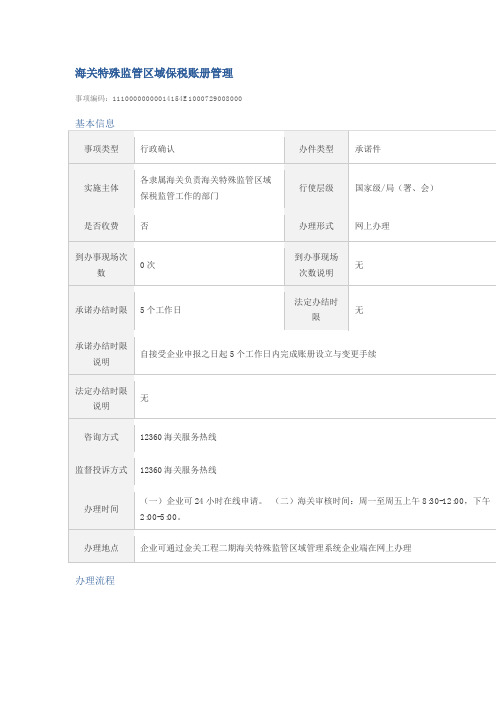Click the 办件类型 label cell
The image size is (496, 702).
[316, 149]
